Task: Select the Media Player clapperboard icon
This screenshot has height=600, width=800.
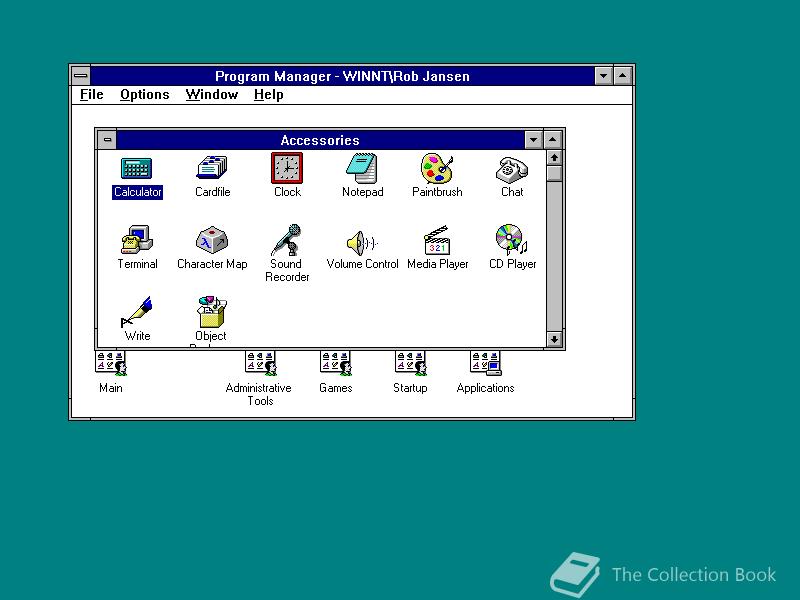Action: (437, 240)
